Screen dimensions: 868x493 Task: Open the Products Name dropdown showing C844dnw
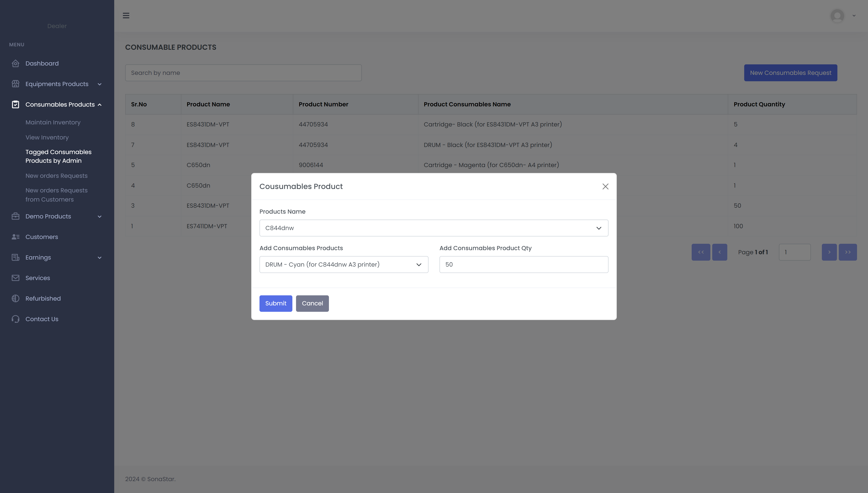coord(434,228)
